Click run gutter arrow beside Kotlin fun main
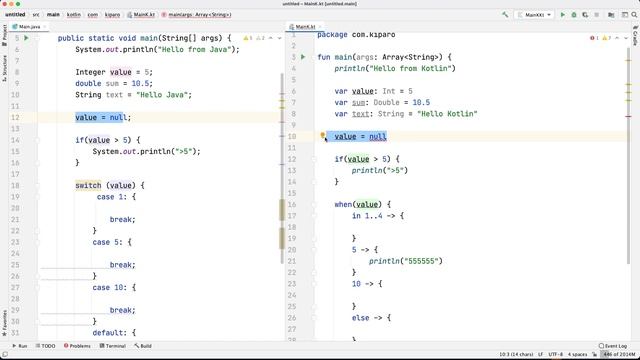The image size is (640, 360). click(x=303, y=57)
